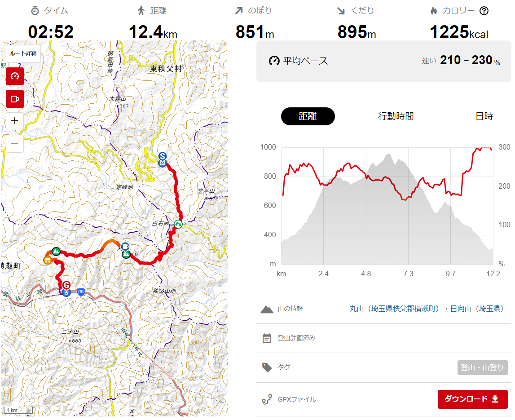Zoom out the map with minus button
515x420 pixels.
(x=15, y=144)
